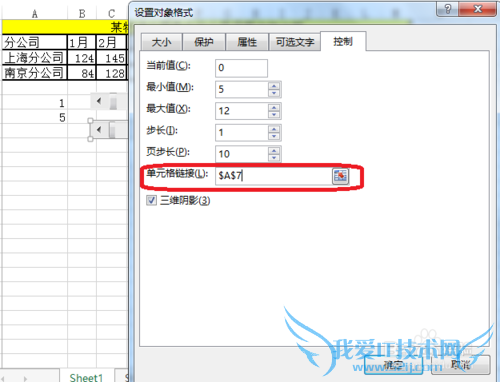Decrease the 页步长 spinner down arrow
Viewport: 500px width, 382px height.
pyautogui.click(x=274, y=158)
